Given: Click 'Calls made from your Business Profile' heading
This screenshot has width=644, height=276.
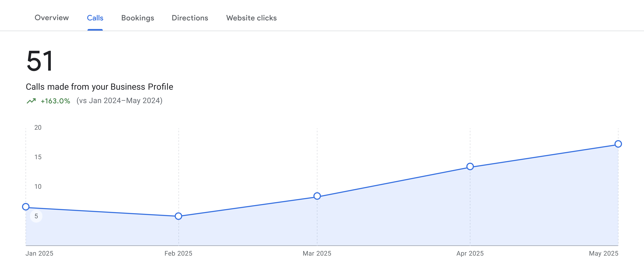Looking at the screenshot, I should (100, 87).
